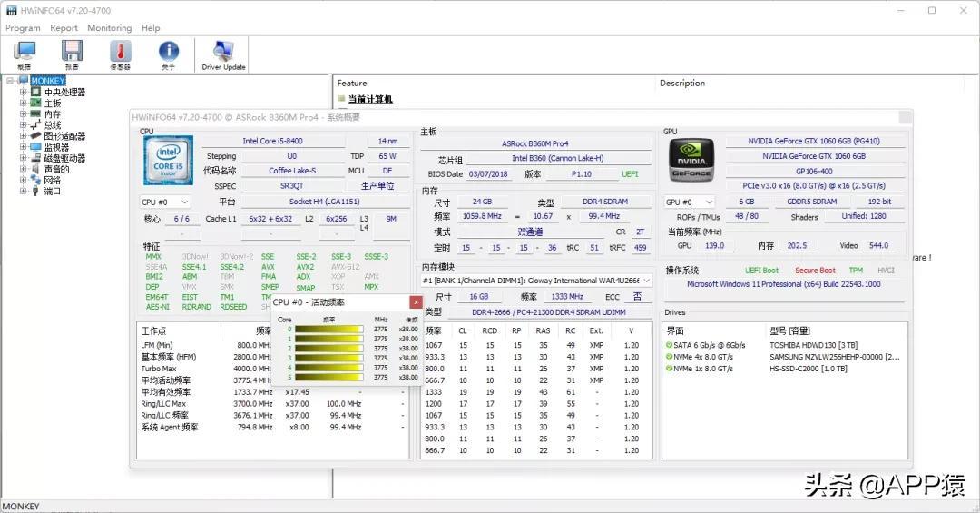The width and height of the screenshot is (980, 513).
Task: Collapse the MONKEY root node
Action: coord(11,81)
